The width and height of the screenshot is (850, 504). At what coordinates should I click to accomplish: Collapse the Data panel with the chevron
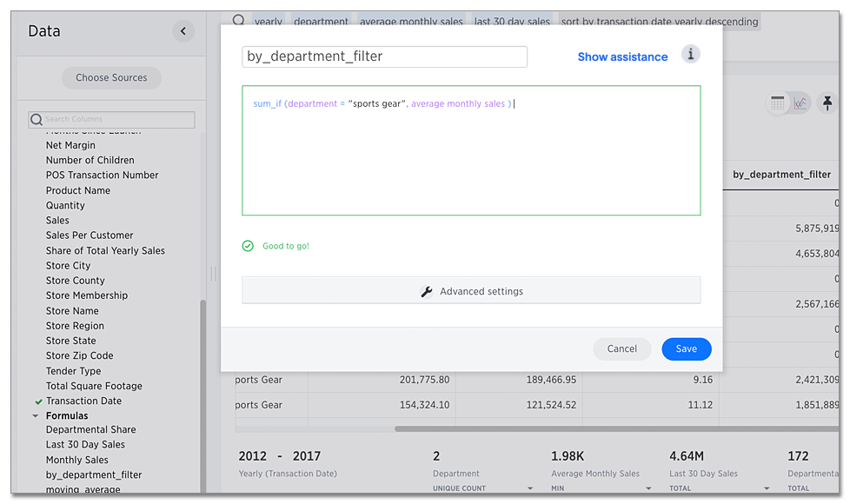point(183,30)
